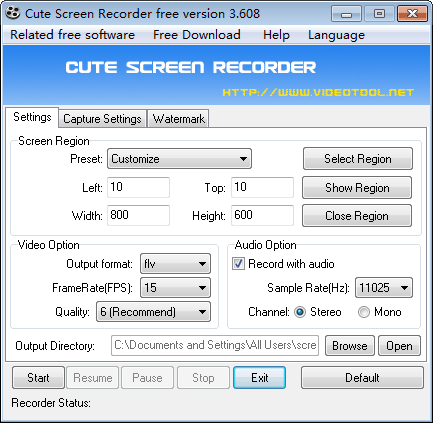
Task: Minimize the Cute Screen Recorder window
Action: tap(346, 14)
